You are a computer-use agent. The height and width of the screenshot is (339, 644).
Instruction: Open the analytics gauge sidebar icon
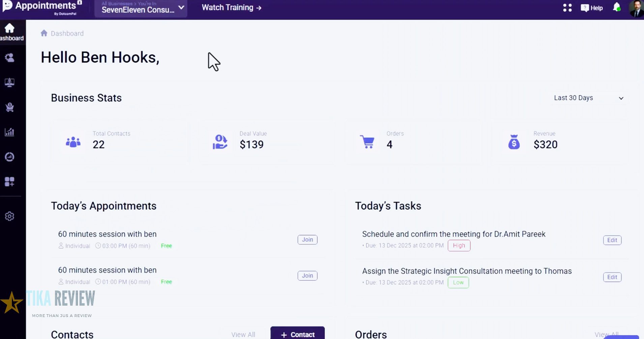tap(9, 157)
